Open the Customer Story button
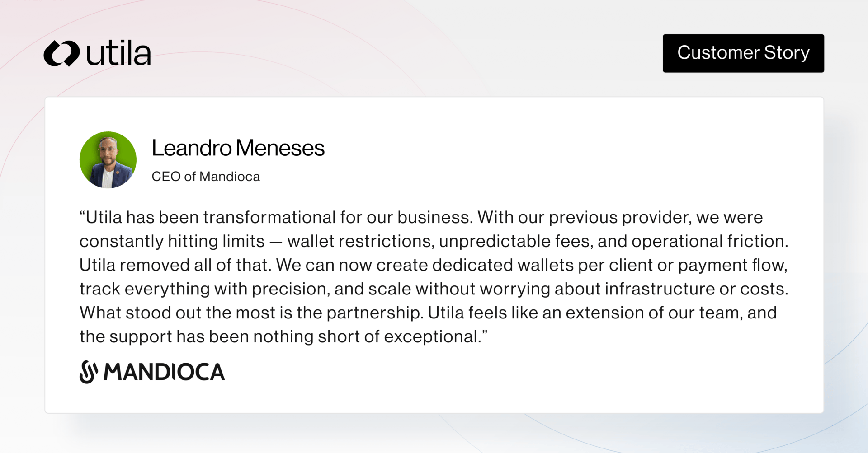This screenshot has width=868, height=453. 743,53
